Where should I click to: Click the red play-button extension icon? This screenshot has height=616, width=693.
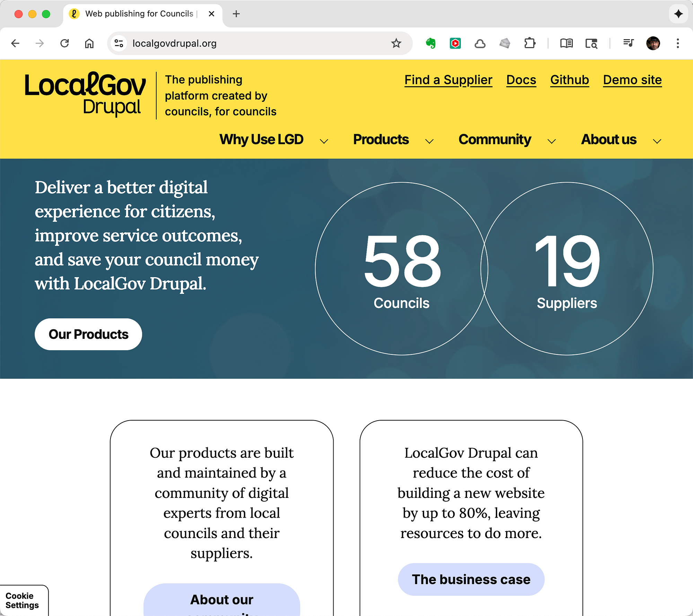455,43
